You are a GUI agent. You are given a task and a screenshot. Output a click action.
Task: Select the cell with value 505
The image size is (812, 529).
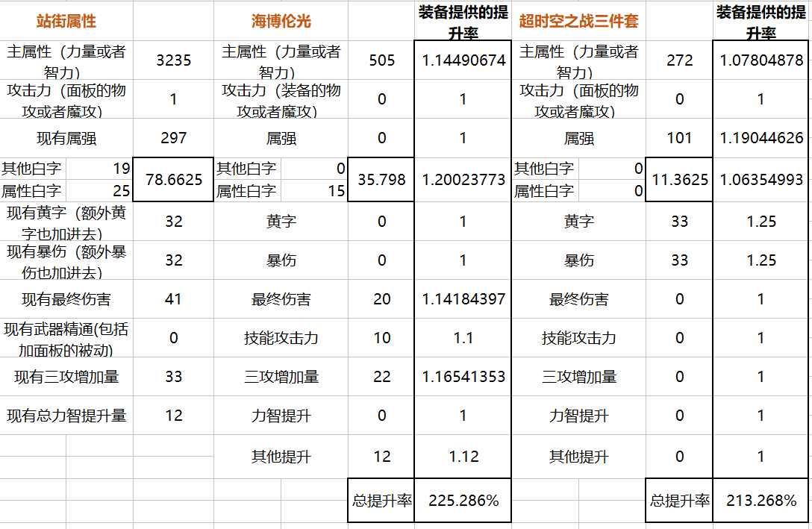(381, 60)
